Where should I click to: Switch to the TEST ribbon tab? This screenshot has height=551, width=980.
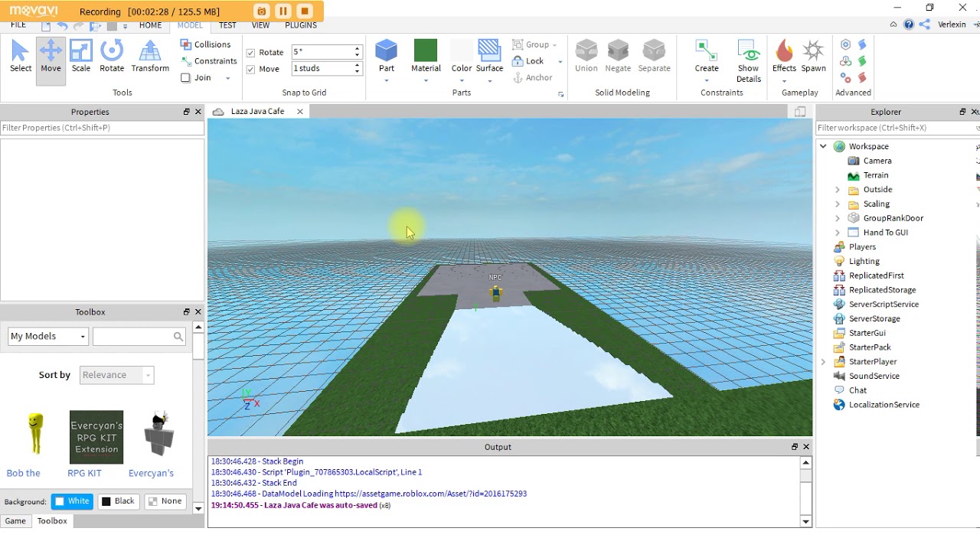[x=227, y=25]
